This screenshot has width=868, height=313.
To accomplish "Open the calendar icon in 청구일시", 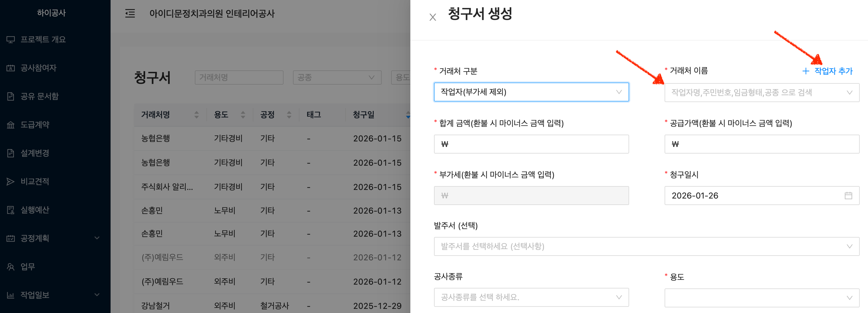I will 848,196.
